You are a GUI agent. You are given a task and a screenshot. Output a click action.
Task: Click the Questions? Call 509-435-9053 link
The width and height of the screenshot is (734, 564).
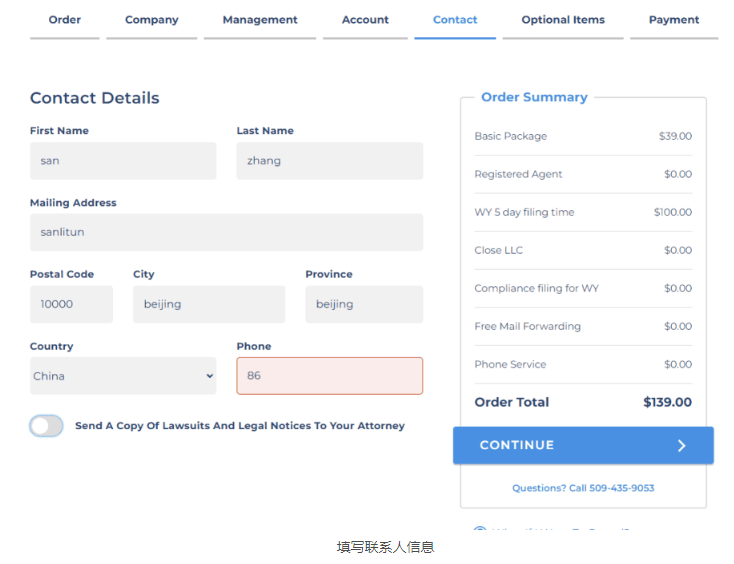[x=583, y=488]
